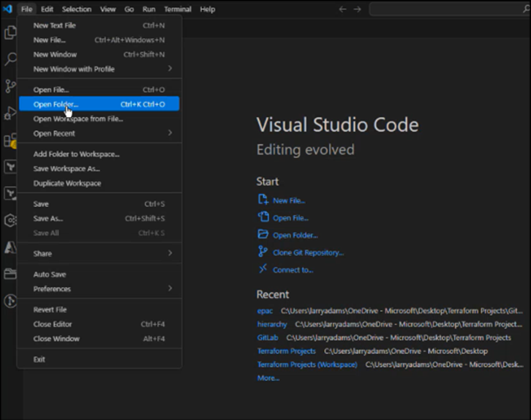This screenshot has width=531, height=420.
Task: Open the Explorer view in activity bar
Action: click(x=10, y=32)
